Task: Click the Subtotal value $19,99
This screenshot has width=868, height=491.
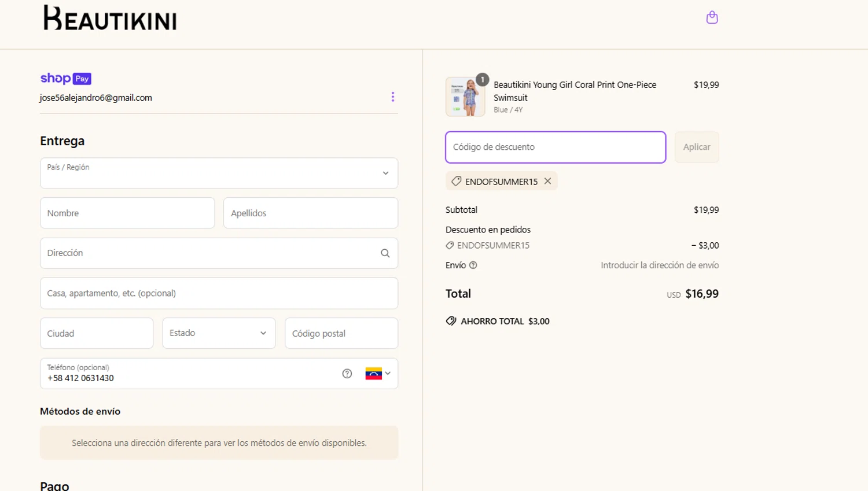Action: pos(707,210)
